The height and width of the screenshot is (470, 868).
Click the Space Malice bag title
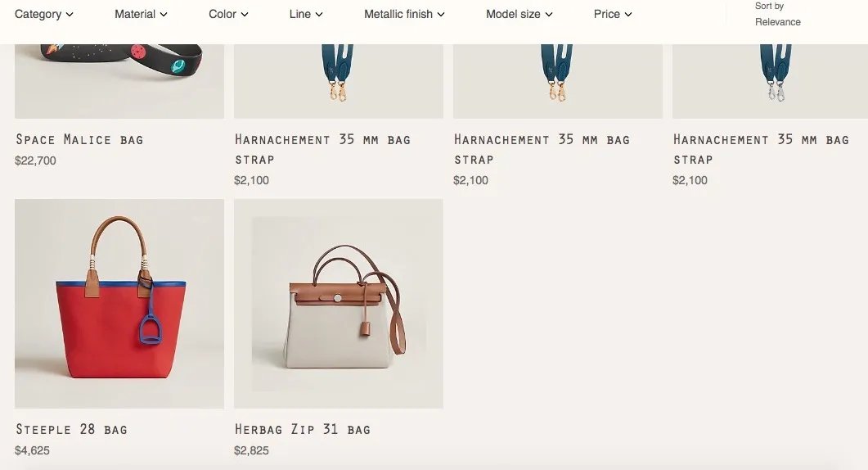pyautogui.click(x=79, y=140)
